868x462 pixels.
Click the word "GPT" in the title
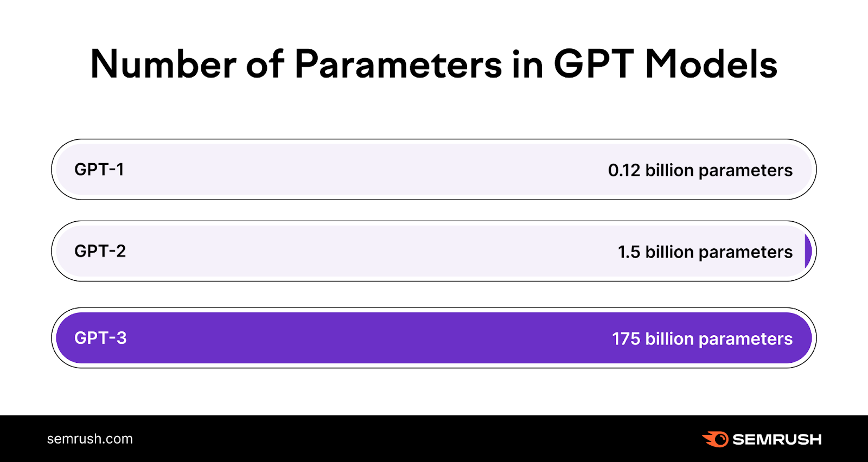pos(593,65)
